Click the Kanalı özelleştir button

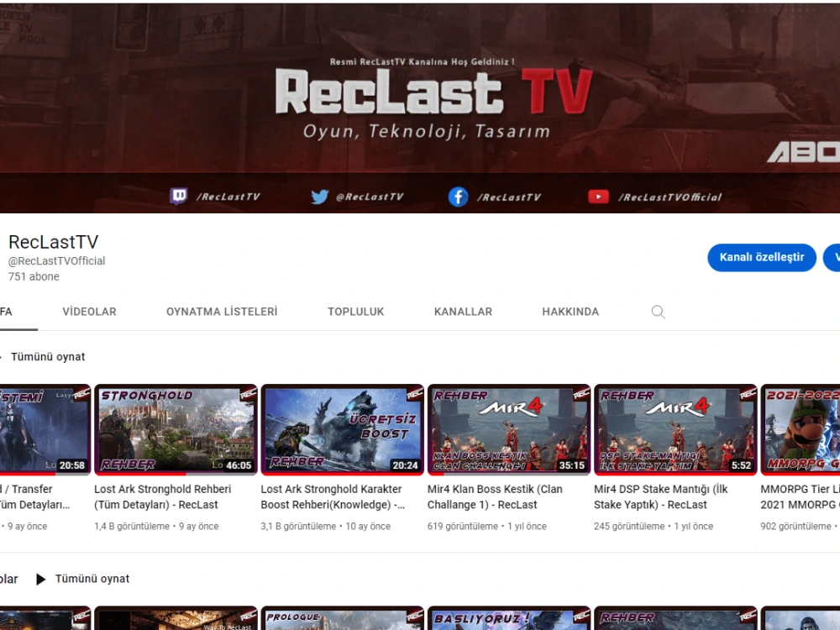pyautogui.click(x=762, y=257)
